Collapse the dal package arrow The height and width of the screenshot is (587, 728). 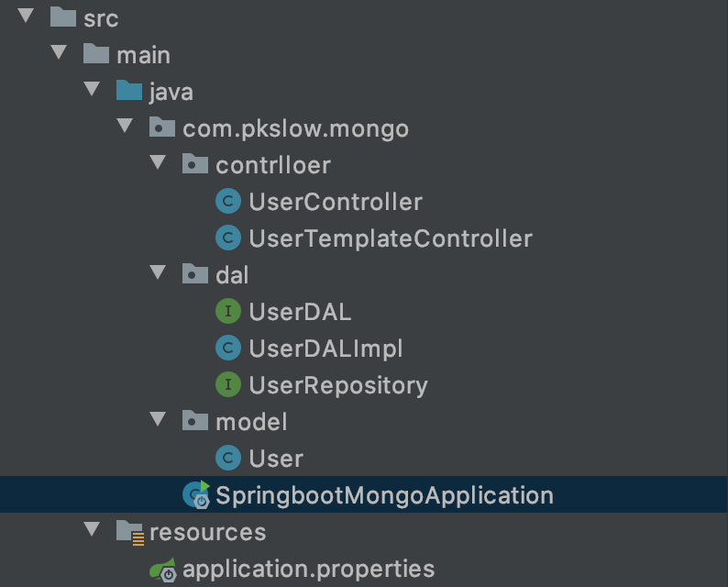(159, 274)
